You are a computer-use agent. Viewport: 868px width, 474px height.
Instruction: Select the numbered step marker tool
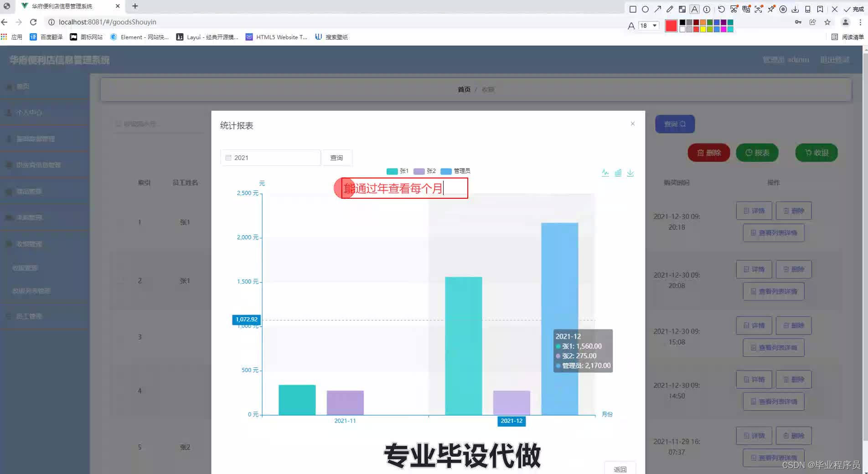[707, 9]
